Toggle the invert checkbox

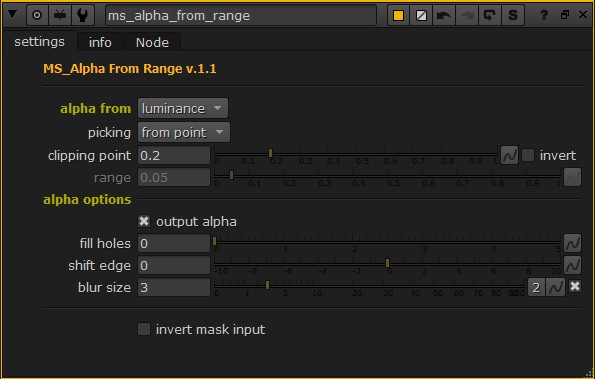(528, 155)
